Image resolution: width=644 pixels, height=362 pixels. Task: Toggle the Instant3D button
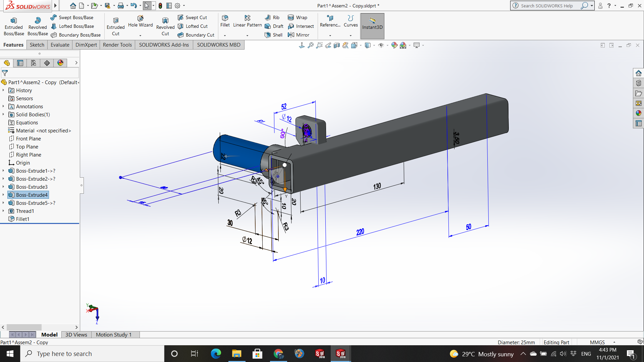[372, 26]
